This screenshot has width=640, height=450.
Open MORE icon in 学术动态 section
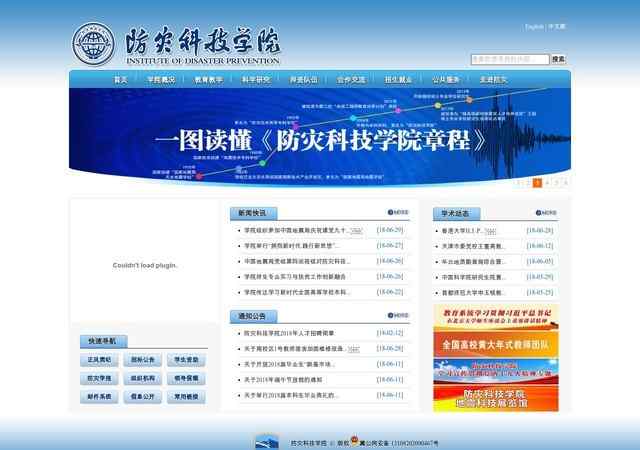546,213
